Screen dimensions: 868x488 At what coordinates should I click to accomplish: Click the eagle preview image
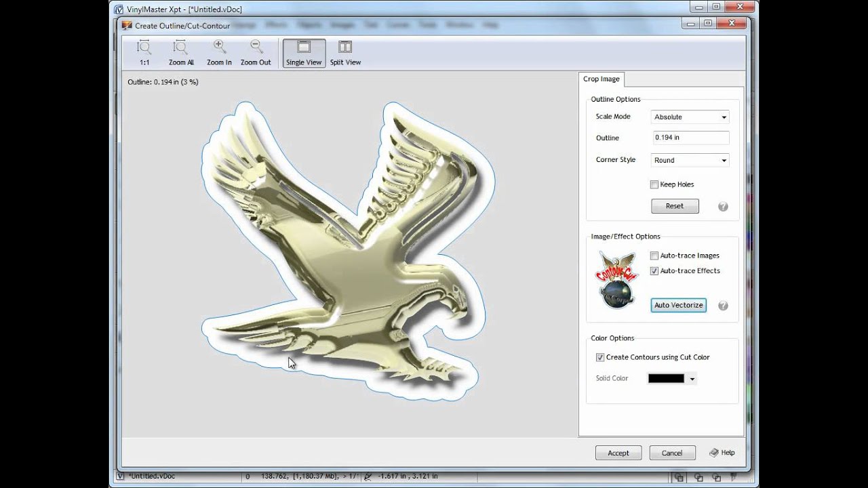(x=349, y=251)
